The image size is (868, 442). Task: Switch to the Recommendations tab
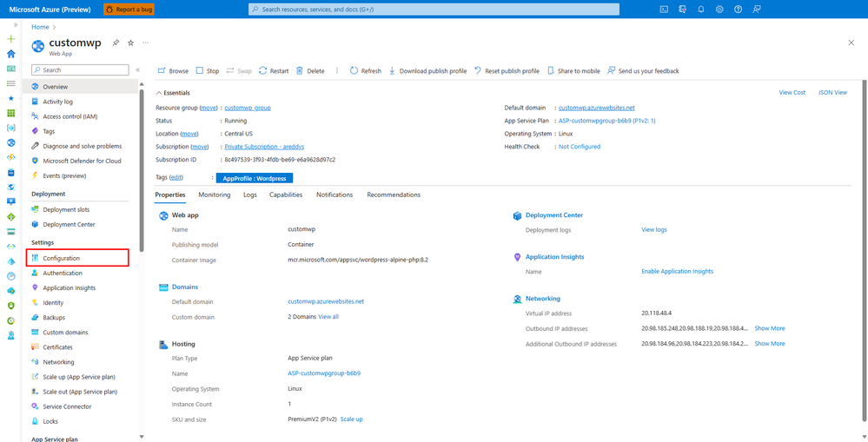pos(394,195)
